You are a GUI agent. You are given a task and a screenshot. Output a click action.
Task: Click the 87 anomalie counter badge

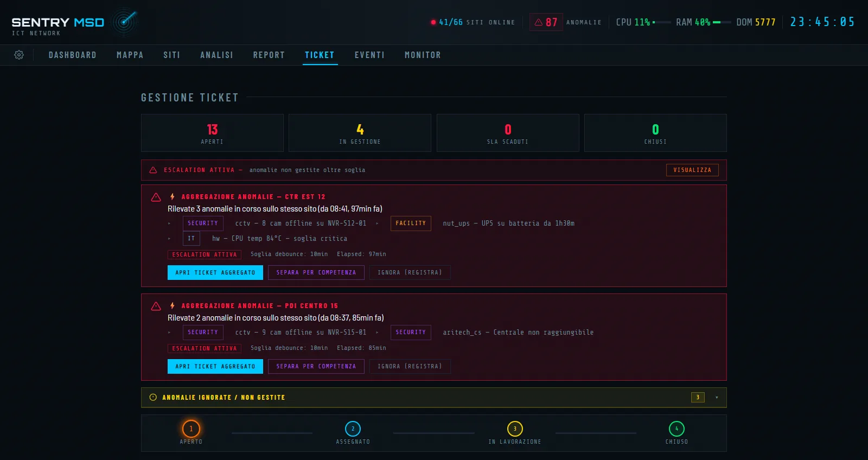pyautogui.click(x=546, y=22)
